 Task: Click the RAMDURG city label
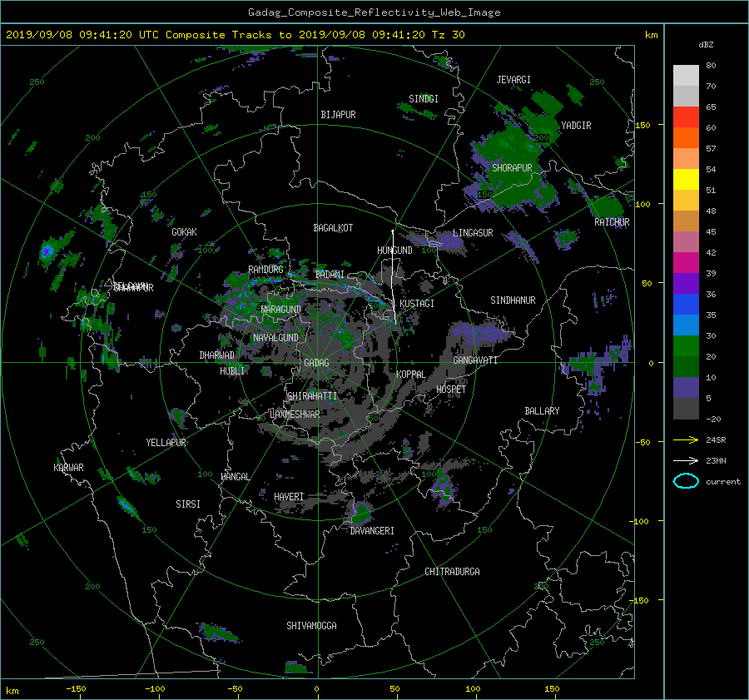click(x=265, y=270)
